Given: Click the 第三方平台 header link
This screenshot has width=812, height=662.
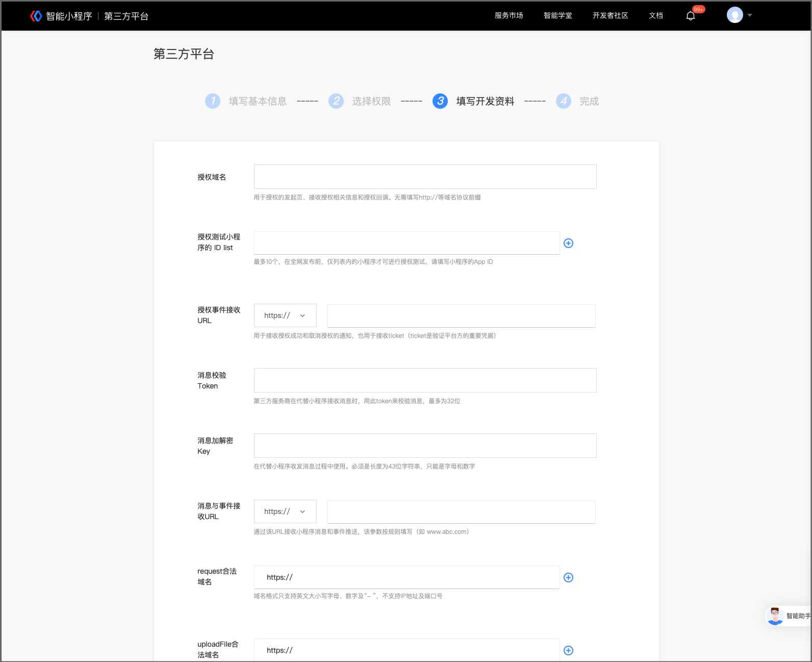Looking at the screenshot, I should coord(126,16).
